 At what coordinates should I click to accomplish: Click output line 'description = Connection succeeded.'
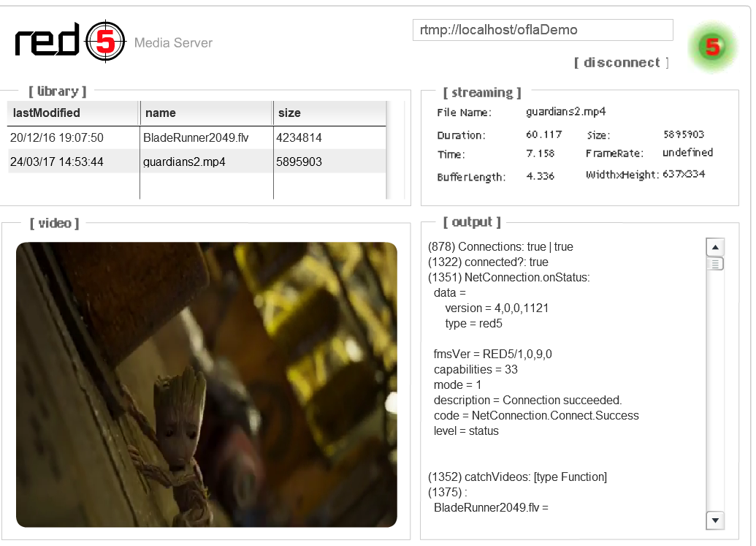point(527,400)
